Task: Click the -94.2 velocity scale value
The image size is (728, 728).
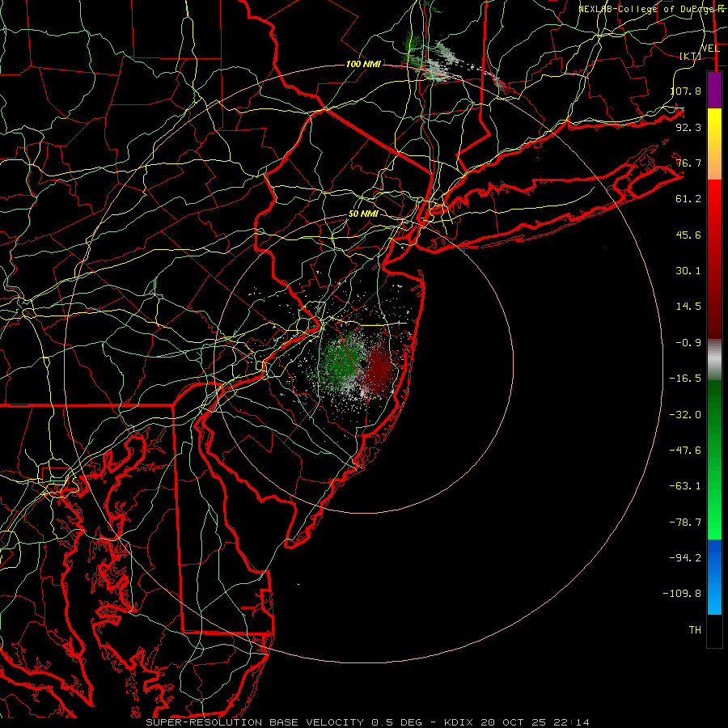Action: (685, 558)
